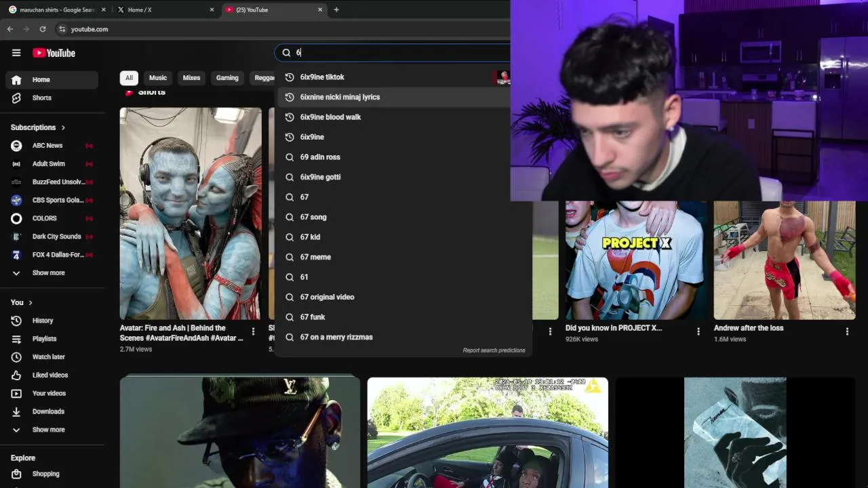
Task: Click the forward navigation arrow
Action: click(x=26, y=29)
